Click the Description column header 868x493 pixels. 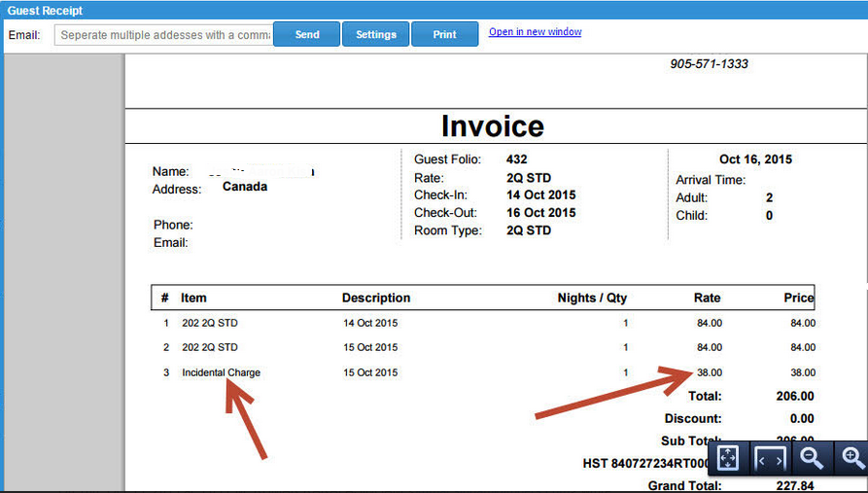(x=376, y=298)
